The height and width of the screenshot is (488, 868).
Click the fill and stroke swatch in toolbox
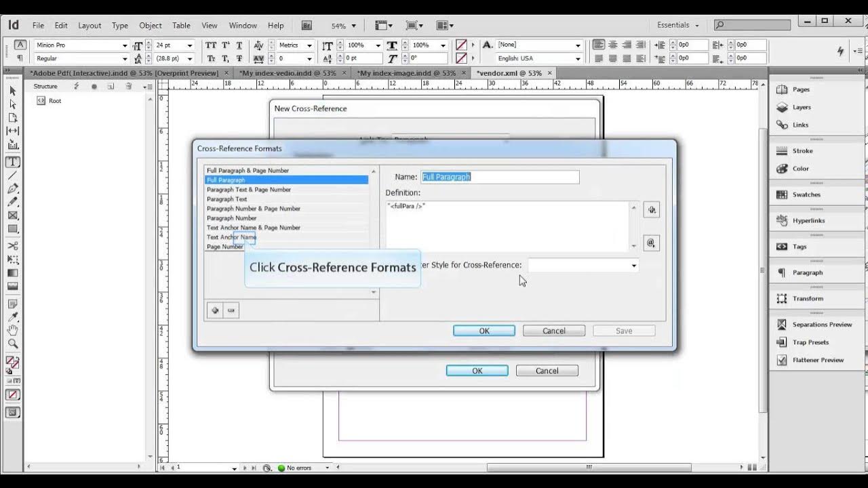click(x=12, y=363)
